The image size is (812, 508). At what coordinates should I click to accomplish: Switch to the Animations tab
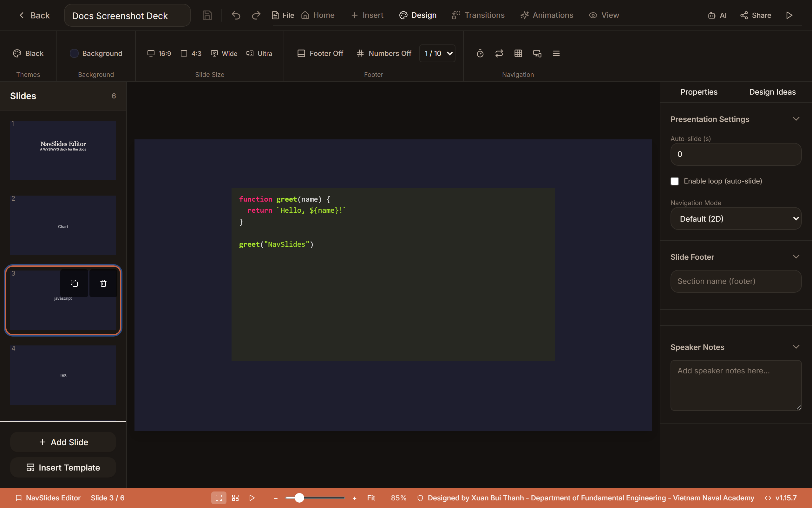(547, 16)
